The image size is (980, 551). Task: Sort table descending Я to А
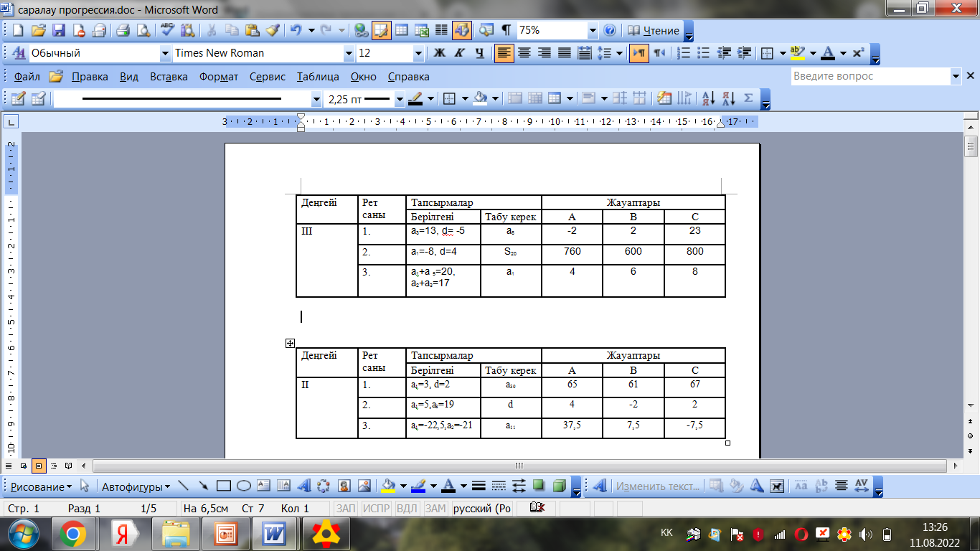click(x=728, y=98)
